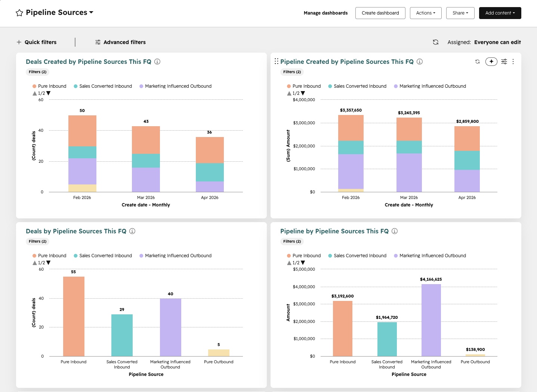Screen dimensions: 537x392
Task: Toggle Pure Inbound legend in Deals by Pipeline Sources chart
Action: pos(49,256)
